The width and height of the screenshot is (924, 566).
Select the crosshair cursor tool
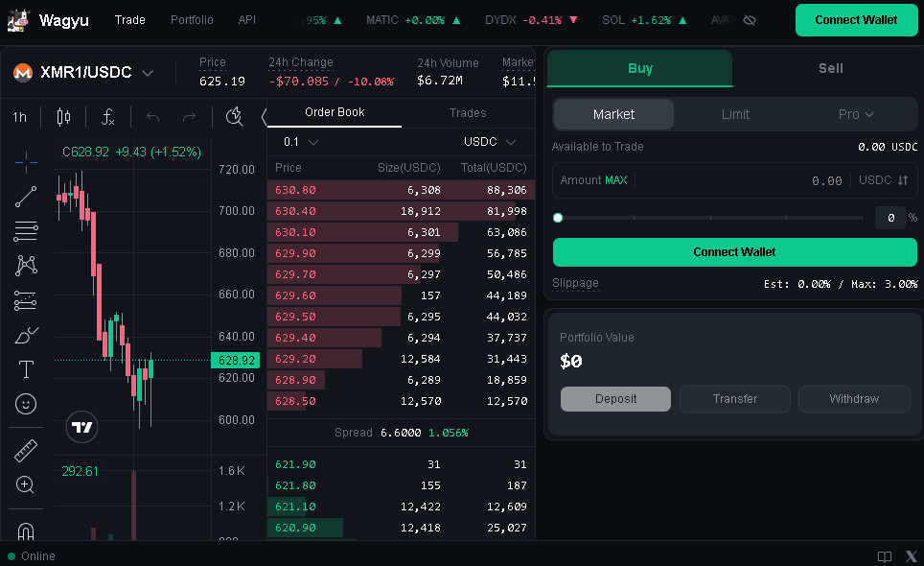pyautogui.click(x=26, y=161)
